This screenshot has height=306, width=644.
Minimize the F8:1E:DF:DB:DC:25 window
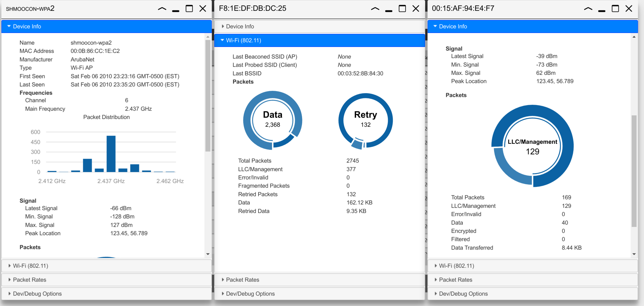click(389, 11)
